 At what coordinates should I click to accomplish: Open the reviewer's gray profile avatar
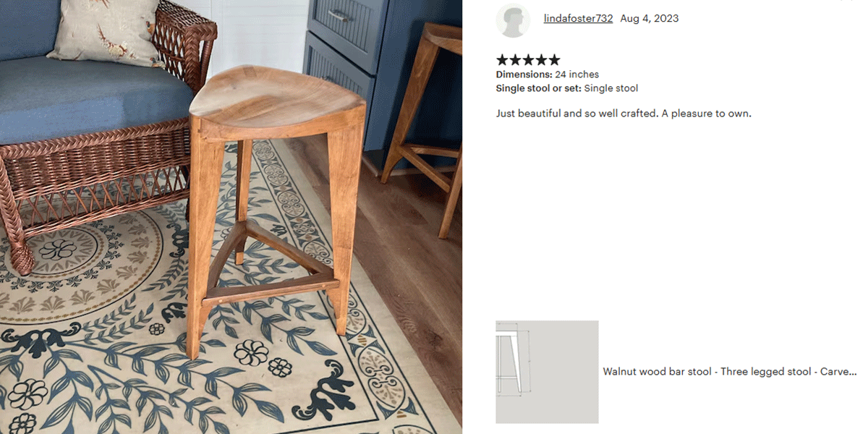point(513,20)
